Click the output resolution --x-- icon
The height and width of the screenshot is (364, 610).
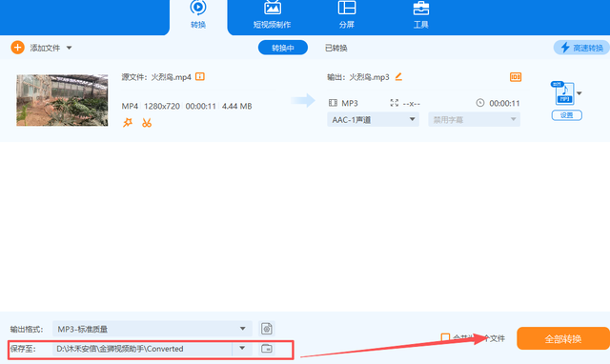(394, 103)
